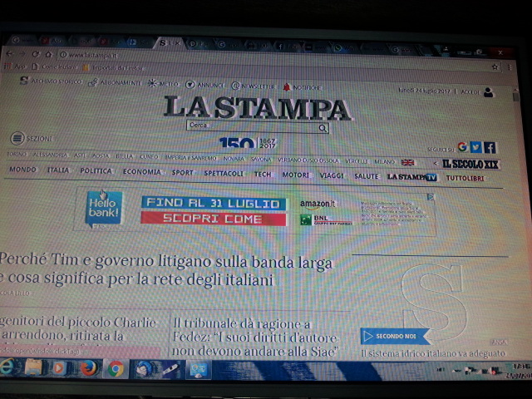This screenshot has width=532, height=399.
Task: Open La Stampa TV section
Action: coord(412,177)
